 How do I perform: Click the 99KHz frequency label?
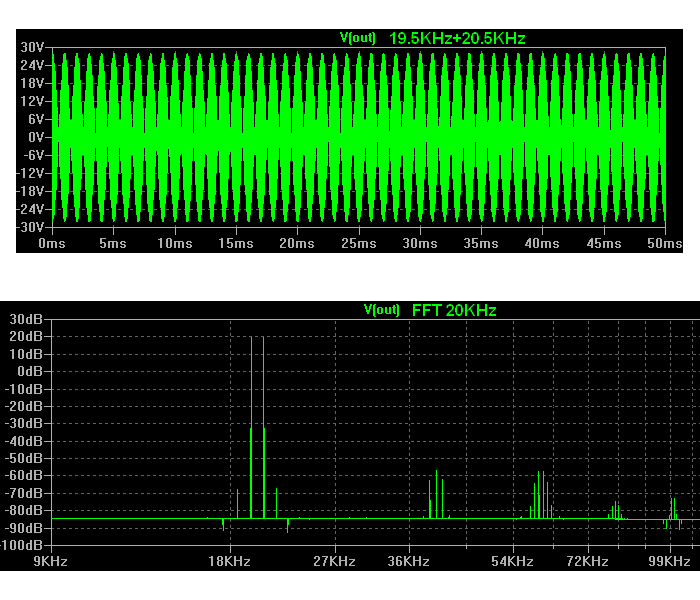(x=670, y=562)
